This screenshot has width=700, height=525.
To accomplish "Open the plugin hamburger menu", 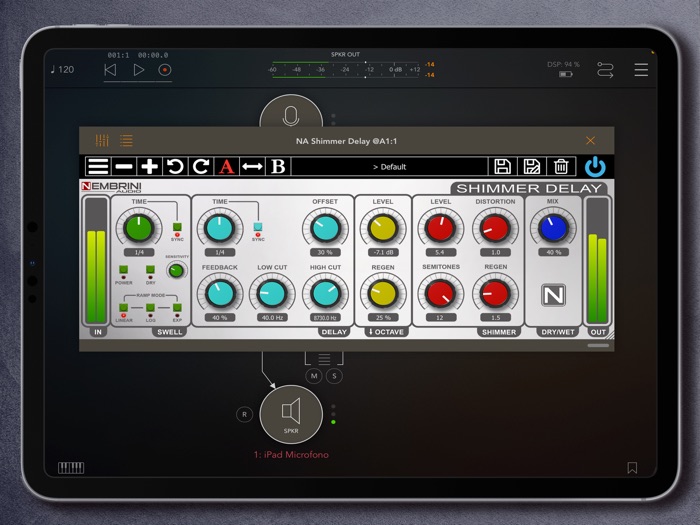I will coord(98,167).
